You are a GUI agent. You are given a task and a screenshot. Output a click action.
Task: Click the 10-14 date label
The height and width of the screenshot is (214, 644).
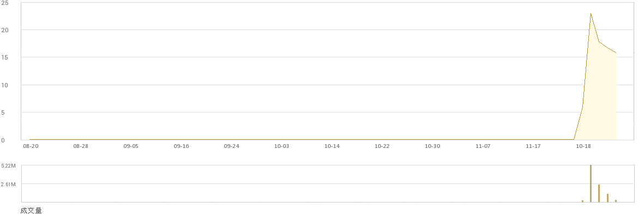coord(332,146)
